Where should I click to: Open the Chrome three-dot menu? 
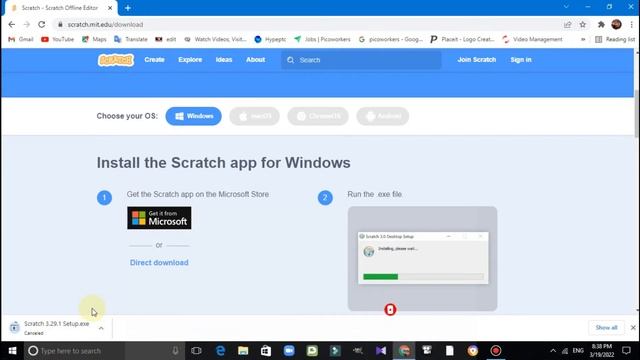point(631,24)
